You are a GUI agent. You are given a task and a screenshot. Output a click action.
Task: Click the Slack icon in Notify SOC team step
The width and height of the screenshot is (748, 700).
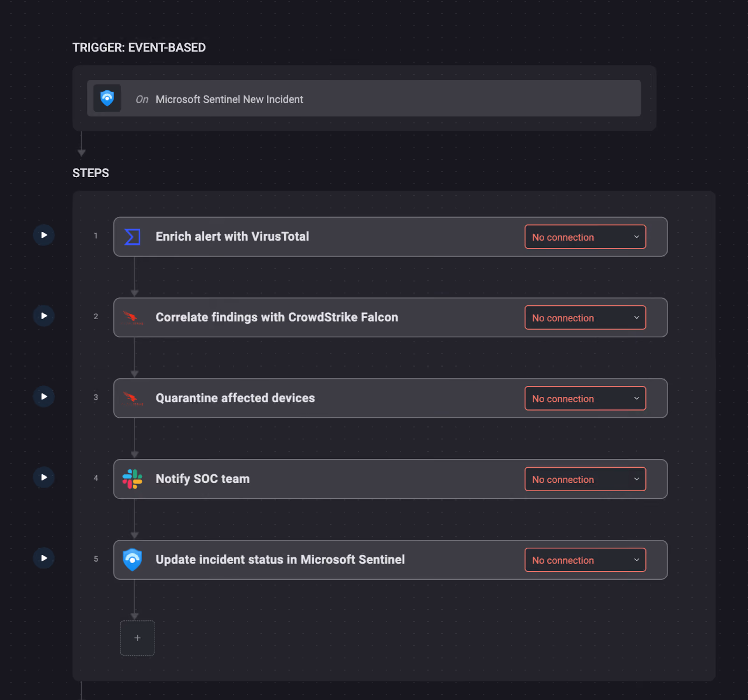[132, 479]
